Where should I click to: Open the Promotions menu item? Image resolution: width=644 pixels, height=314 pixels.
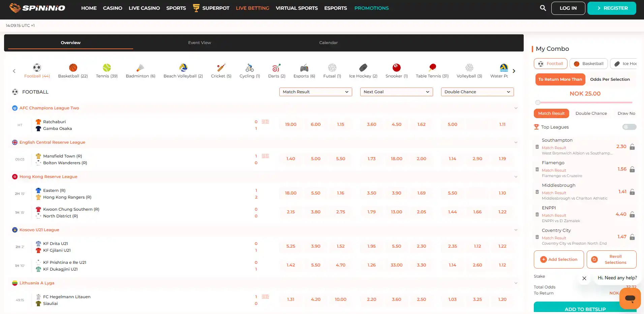pos(371,8)
